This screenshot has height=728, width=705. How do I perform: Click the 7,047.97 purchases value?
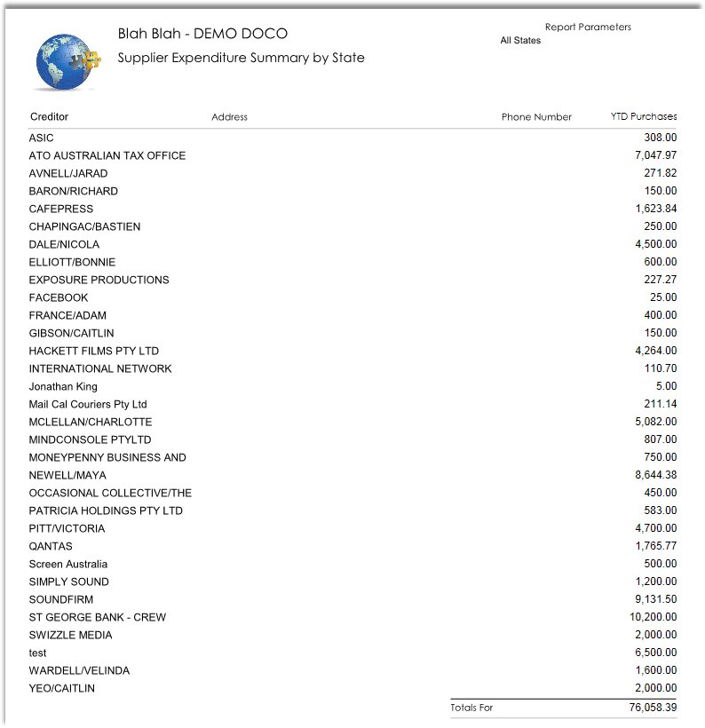[x=656, y=155]
